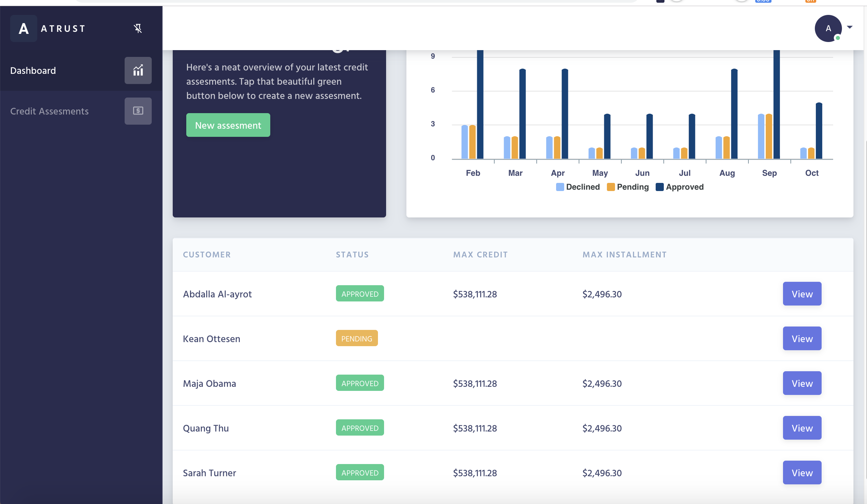Click the ATRUST logo icon

pyautogui.click(x=23, y=28)
